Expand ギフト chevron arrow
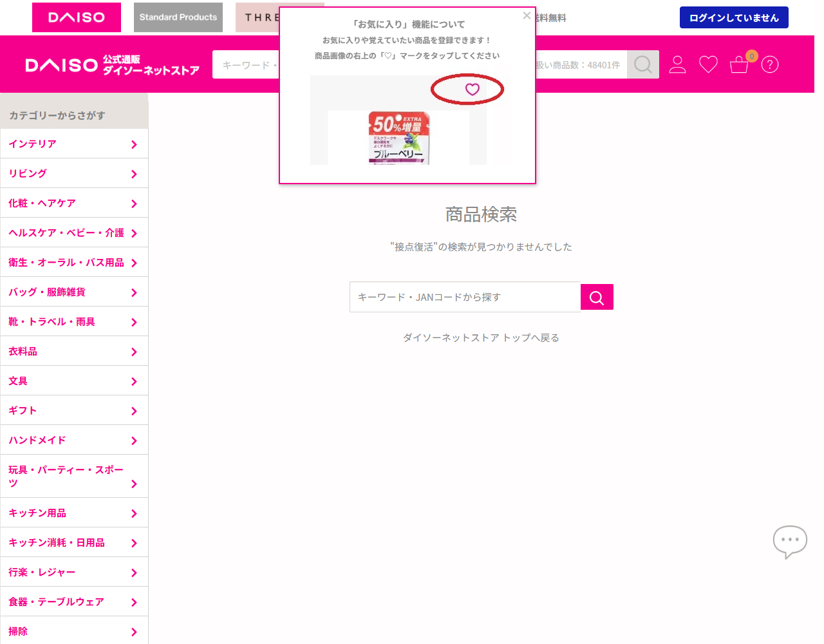The width and height of the screenshot is (824, 644). [x=134, y=411]
